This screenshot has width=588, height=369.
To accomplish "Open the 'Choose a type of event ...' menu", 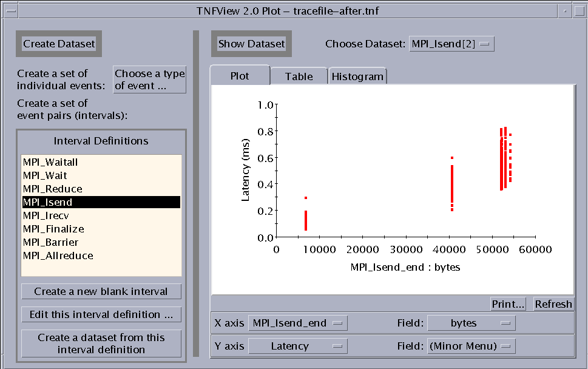I will [x=150, y=80].
